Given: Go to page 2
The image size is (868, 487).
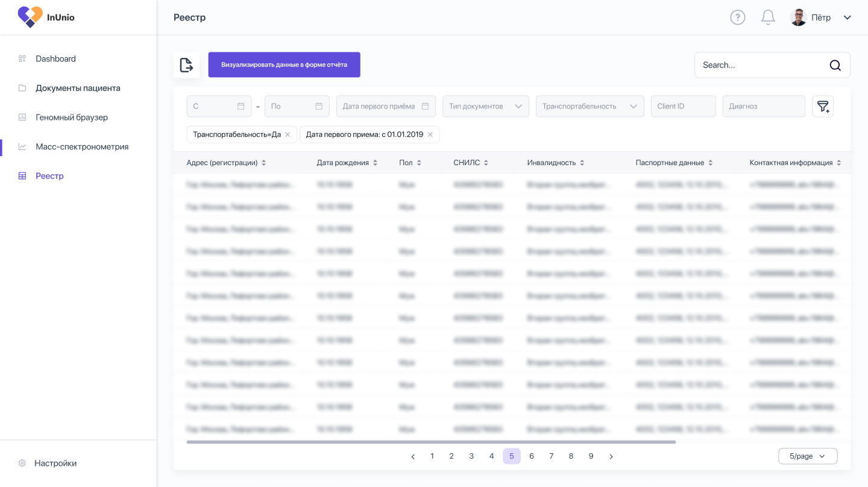Looking at the screenshot, I should pyautogui.click(x=451, y=456).
